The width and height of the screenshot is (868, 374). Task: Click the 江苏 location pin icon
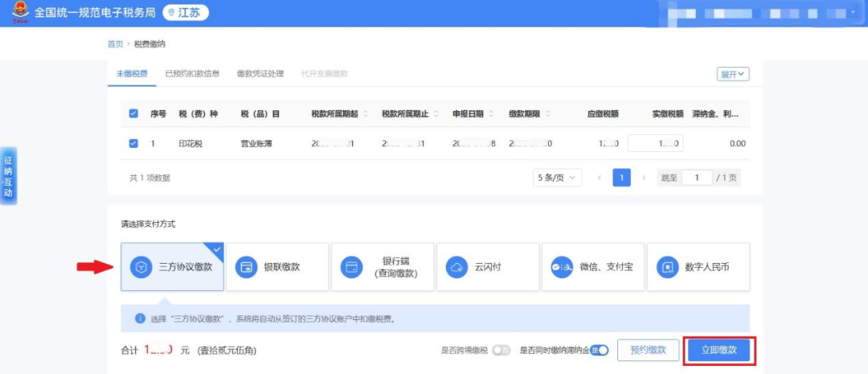click(171, 14)
